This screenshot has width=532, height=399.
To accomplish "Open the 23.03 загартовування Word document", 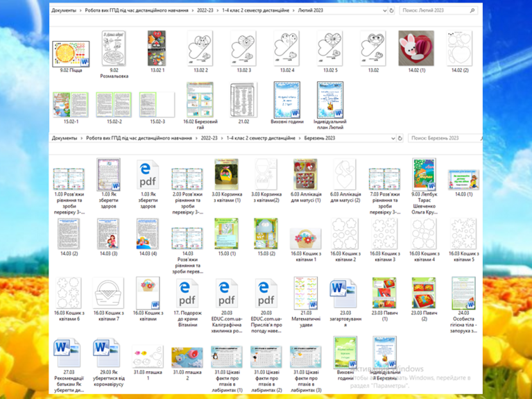I will coord(343,294).
